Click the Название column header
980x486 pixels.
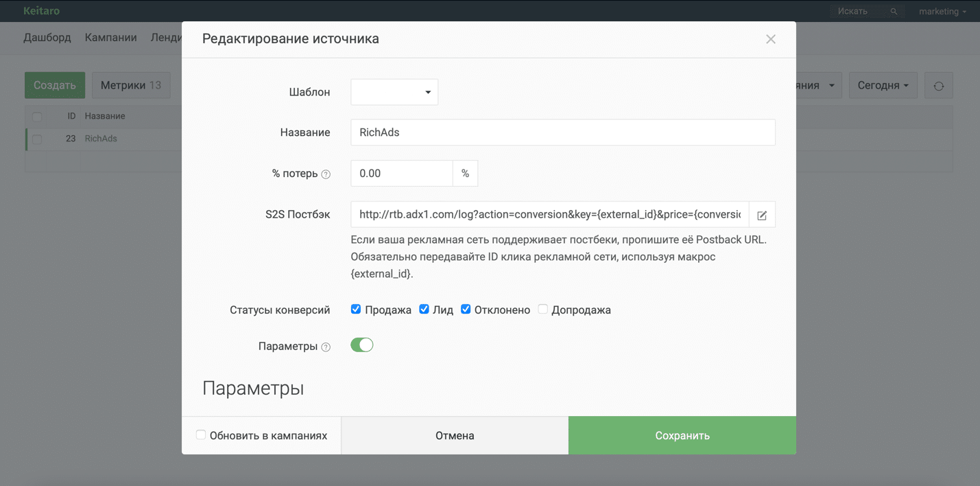[x=105, y=117]
